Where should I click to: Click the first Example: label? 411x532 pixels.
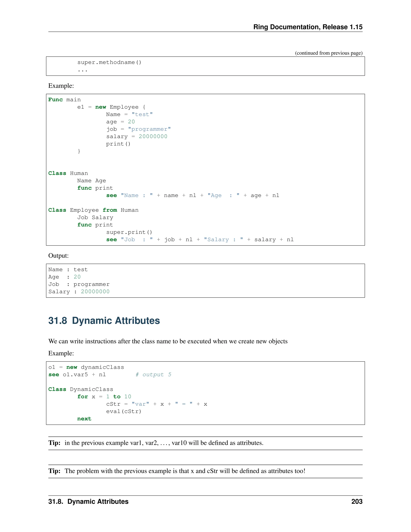point(61,86)
